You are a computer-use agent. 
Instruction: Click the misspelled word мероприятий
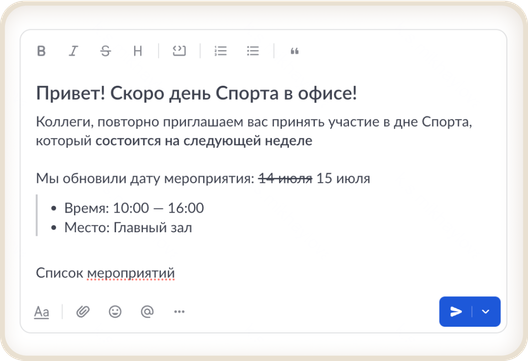pyautogui.click(x=131, y=273)
